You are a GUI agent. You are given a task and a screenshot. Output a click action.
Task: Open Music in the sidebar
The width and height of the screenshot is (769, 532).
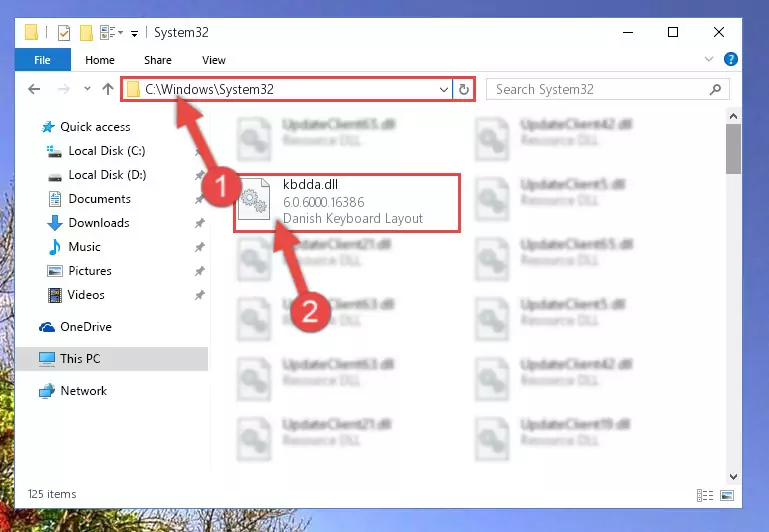(x=84, y=247)
